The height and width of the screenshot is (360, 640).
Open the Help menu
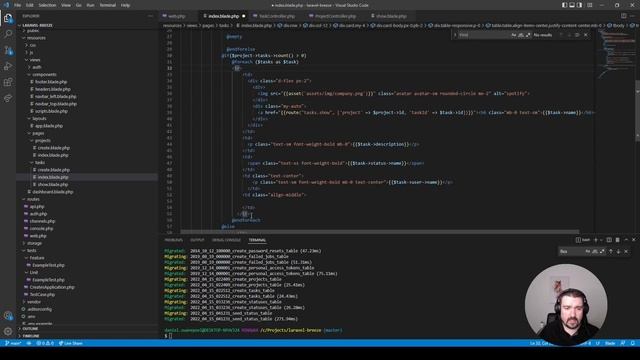[x=125, y=5]
